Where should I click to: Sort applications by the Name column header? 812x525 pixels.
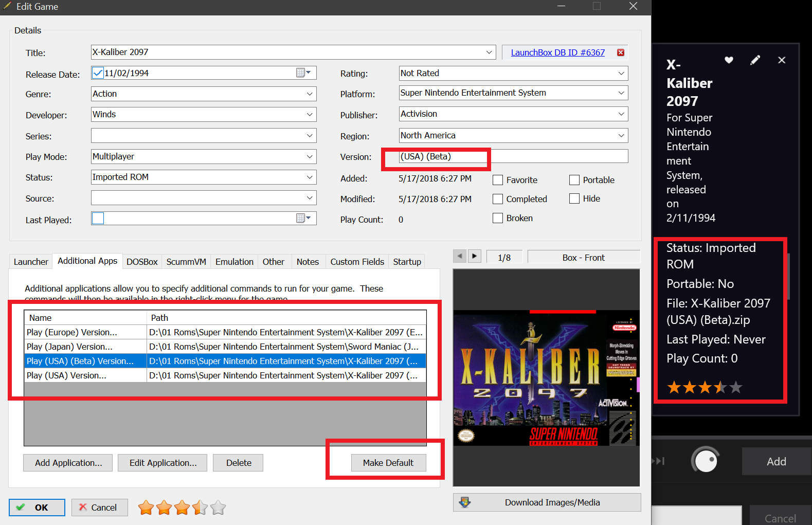click(85, 318)
